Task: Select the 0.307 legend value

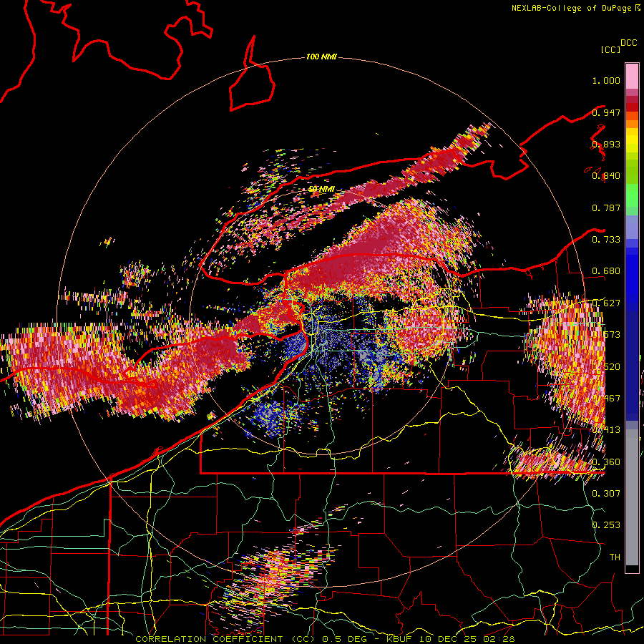Action: click(606, 493)
